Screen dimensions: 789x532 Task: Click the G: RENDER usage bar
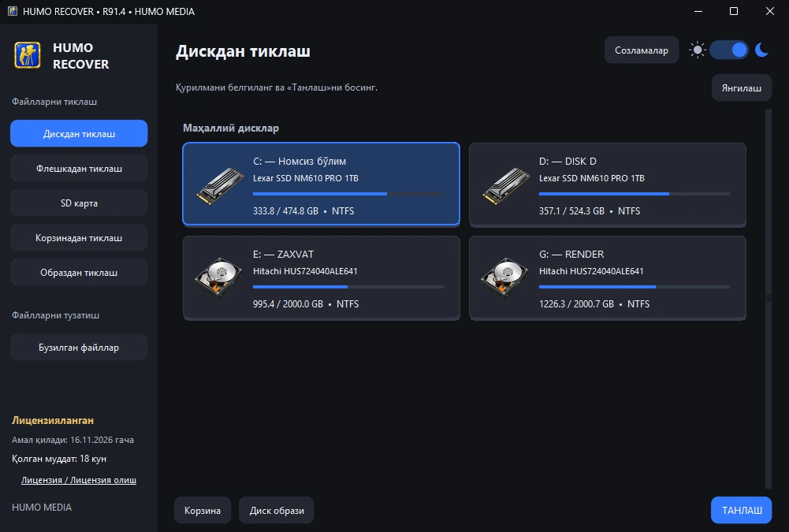[635, 287]
